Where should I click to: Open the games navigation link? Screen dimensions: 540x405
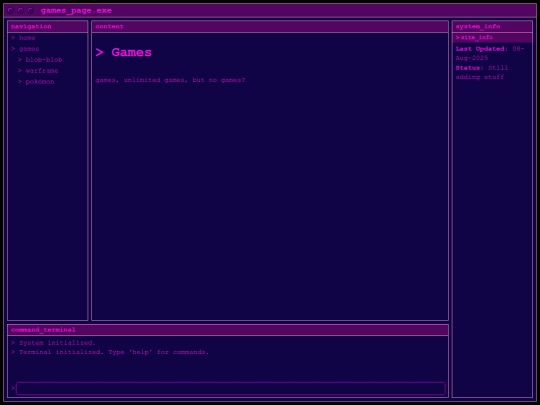29,49
